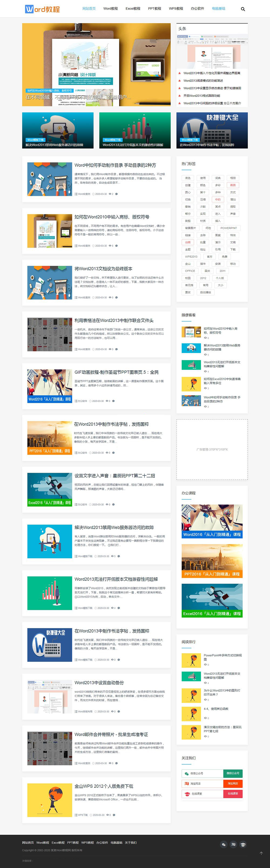Select the OFFICE hot tag
Screen dimensions: 270x868
click(x=190, y=271)
